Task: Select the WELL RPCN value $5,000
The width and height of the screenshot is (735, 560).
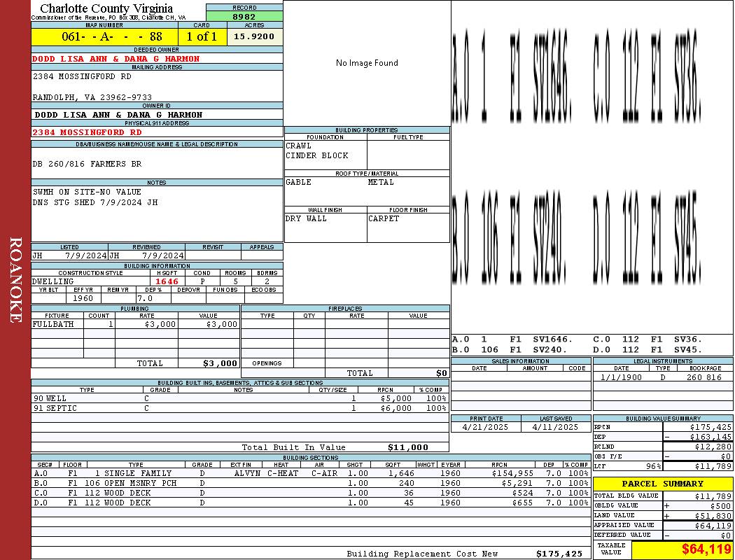Action: click(396, 399)
